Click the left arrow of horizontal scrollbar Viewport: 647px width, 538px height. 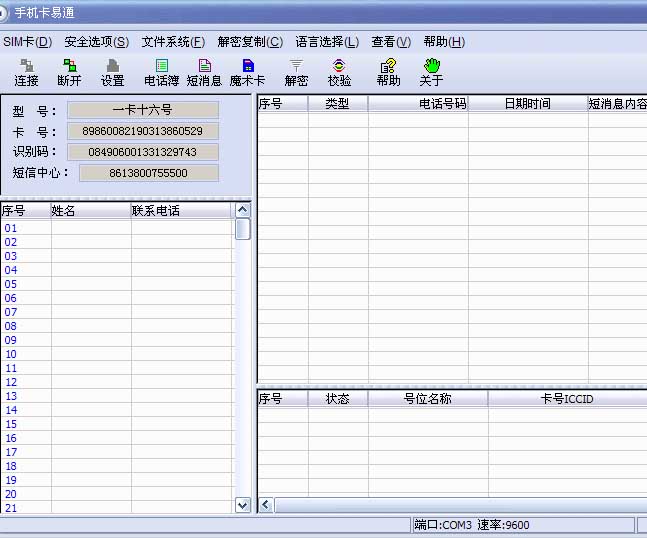(266, 505)
